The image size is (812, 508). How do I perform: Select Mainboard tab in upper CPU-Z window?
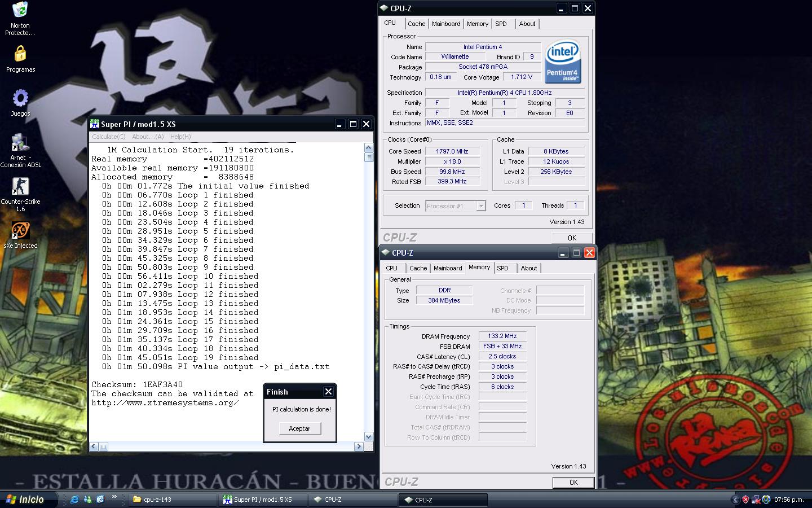point(446,24)
